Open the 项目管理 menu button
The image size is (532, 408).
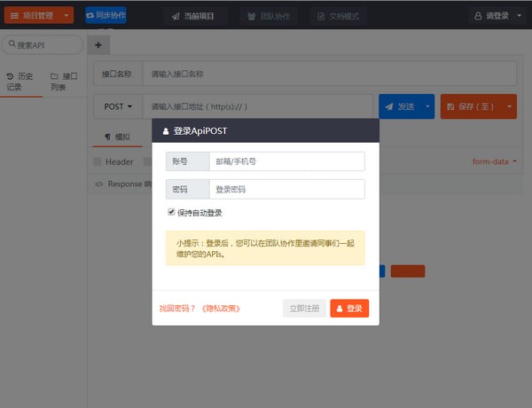point(39,15)
